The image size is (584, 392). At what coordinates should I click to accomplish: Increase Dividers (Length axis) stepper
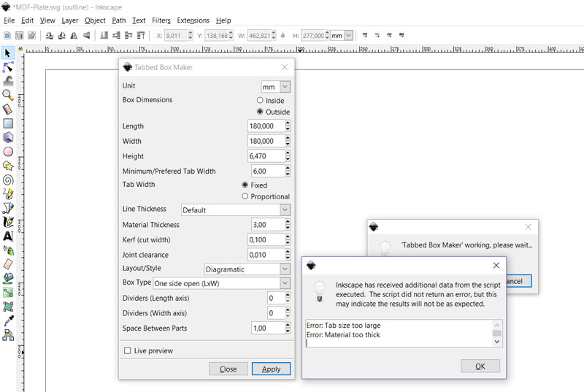288,294
